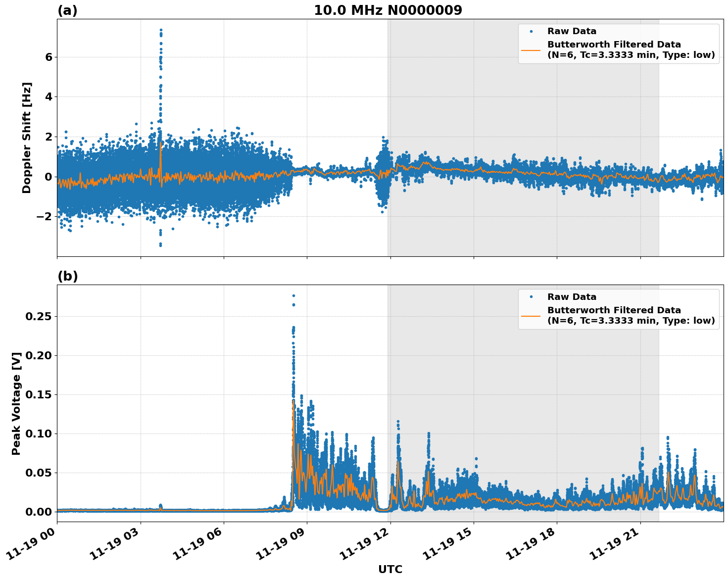The width and height of the screenshot is (728, 580).
Task: Click the "10.0 MHz N0000009" plot title
Action: click(x=388, y=10)
